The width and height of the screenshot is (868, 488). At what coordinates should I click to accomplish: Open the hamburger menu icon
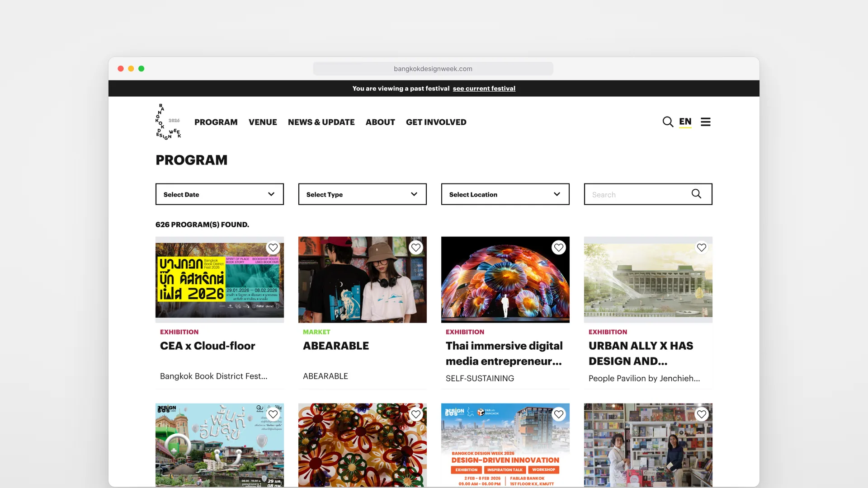705,122
